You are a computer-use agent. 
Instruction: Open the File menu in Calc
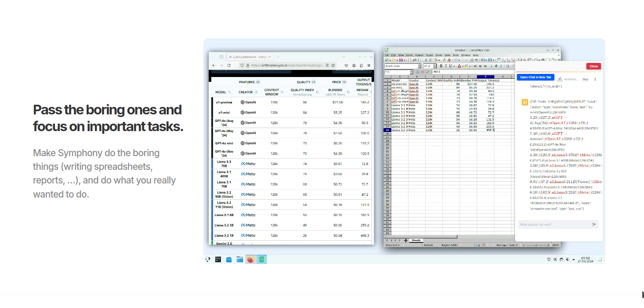pyautogui.click(x=387, y=55)
